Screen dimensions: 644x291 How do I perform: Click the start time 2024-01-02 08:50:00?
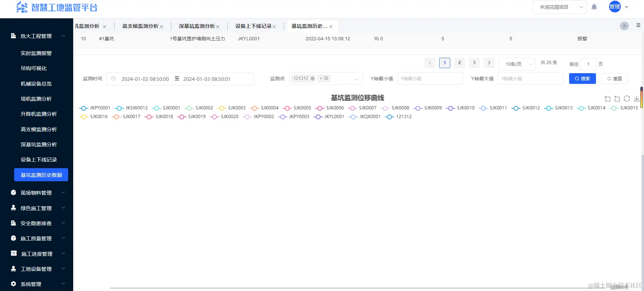145,79
